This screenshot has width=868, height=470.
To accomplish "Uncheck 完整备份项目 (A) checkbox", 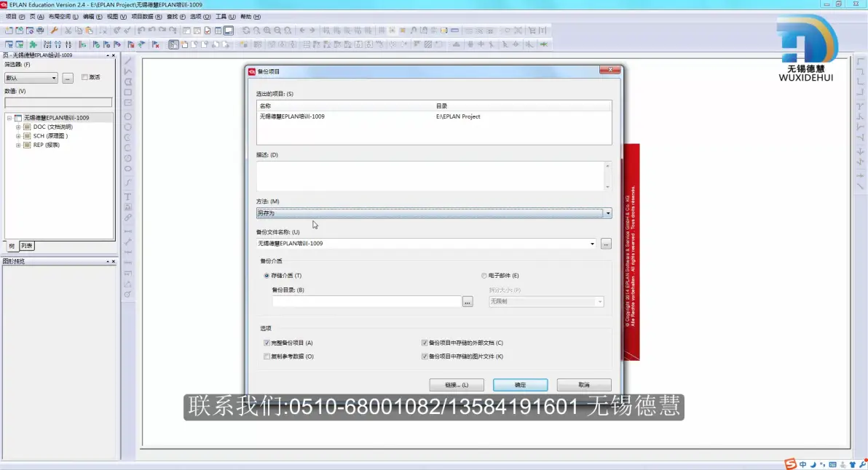I will [267, 343].
